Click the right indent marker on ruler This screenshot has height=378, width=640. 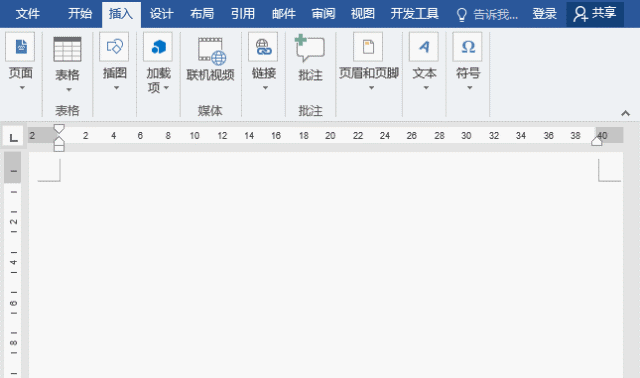click(597, 141)
